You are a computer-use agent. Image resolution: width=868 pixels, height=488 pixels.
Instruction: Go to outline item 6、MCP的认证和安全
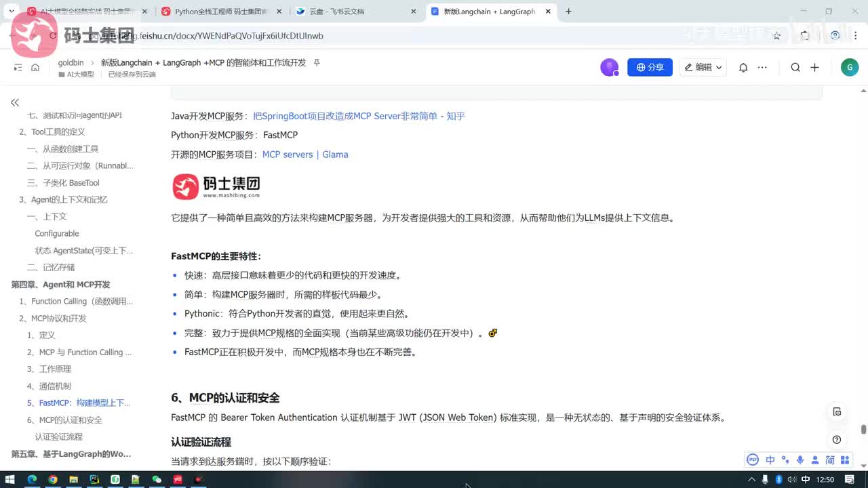coord(64,420)
